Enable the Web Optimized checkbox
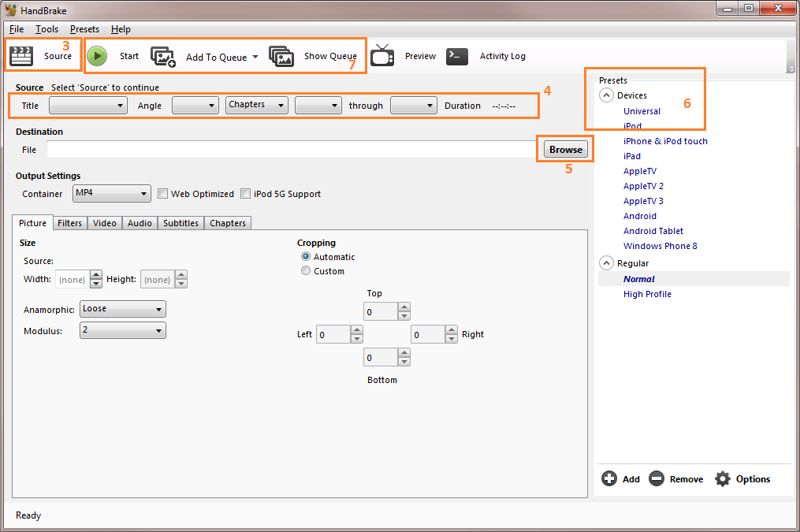Viewport: 800px width, 532px height. coord(162,194)
